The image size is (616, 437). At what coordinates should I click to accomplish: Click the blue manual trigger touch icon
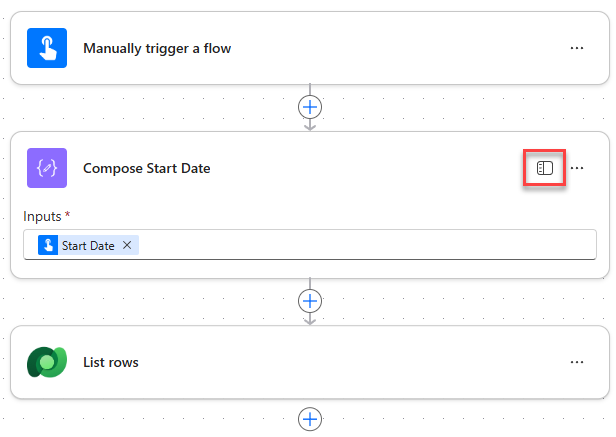[x=47, y=48]
